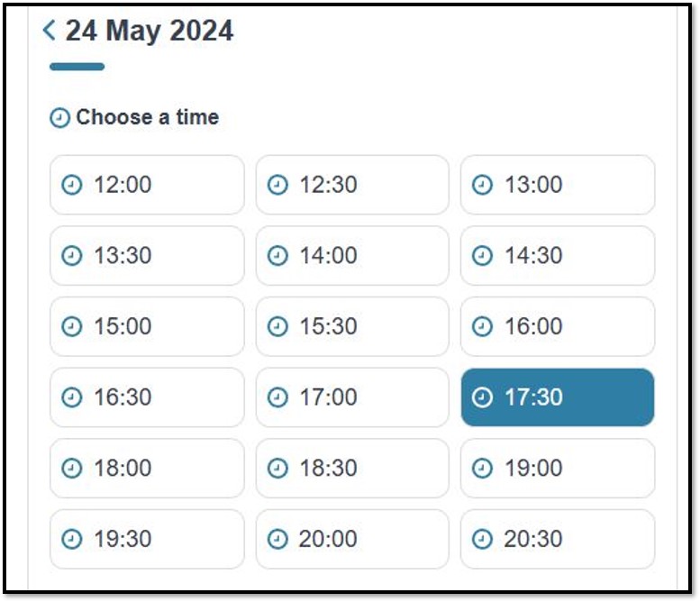Book the 15:00 time slot
The width and height of the screenshot is (700, 602).
click(x=147, y=326)
